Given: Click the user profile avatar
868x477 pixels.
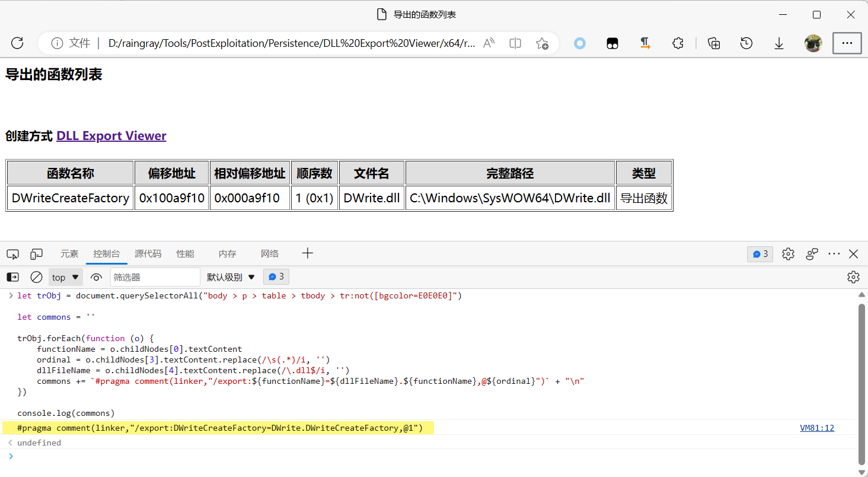Looking at the screenshot, I should [x=813, y=43].
